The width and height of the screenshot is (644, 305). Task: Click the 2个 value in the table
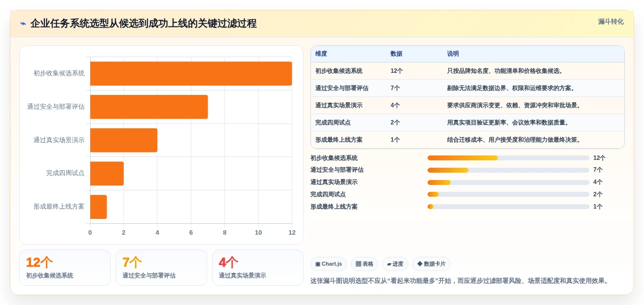click(x=395, y=122)
